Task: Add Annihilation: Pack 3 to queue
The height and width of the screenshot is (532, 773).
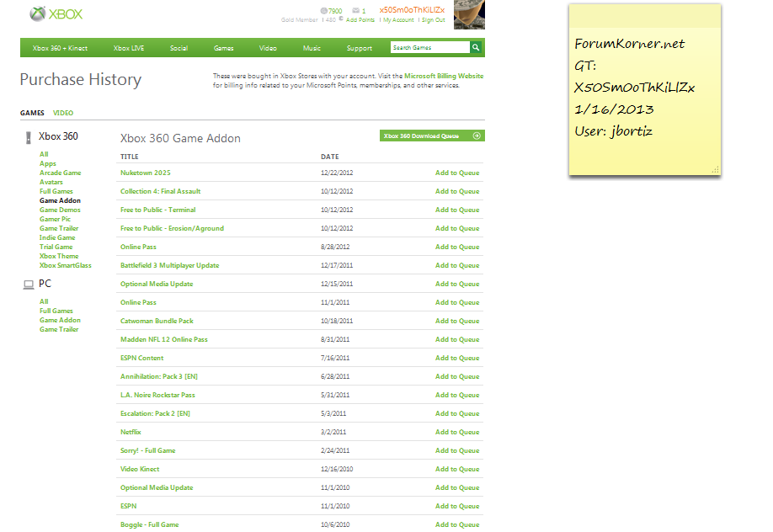Action: 457,376
